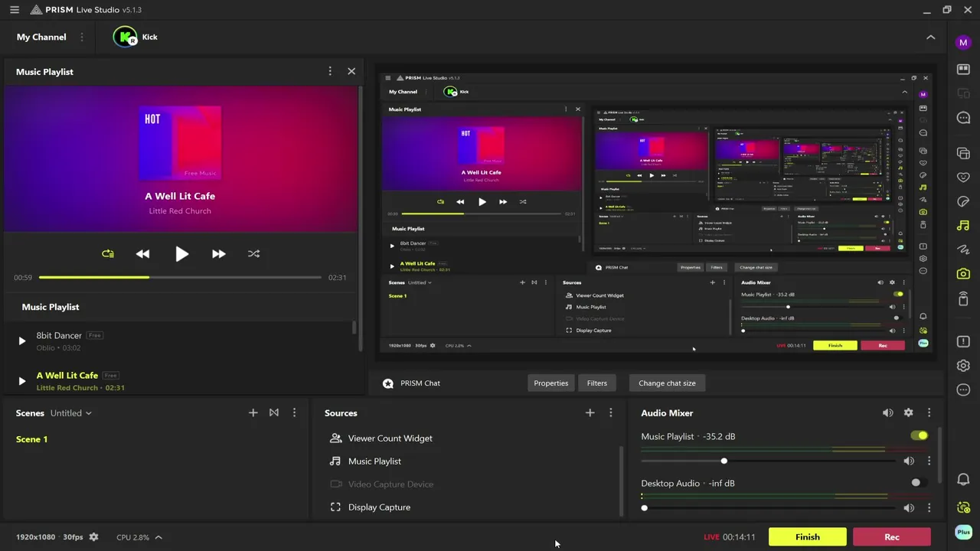
Task: Open My Channel options menu
Action: point(82,37)
